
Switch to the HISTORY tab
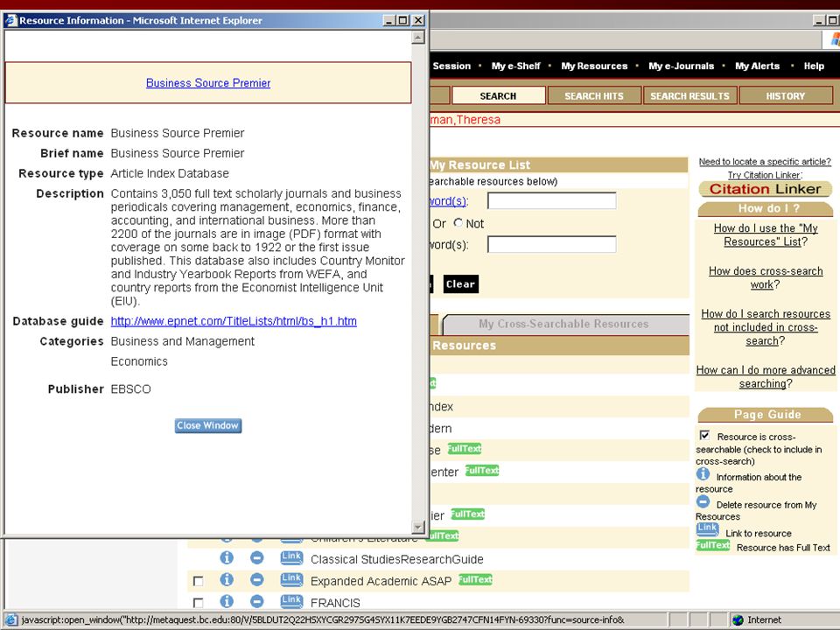click(786, 96)
